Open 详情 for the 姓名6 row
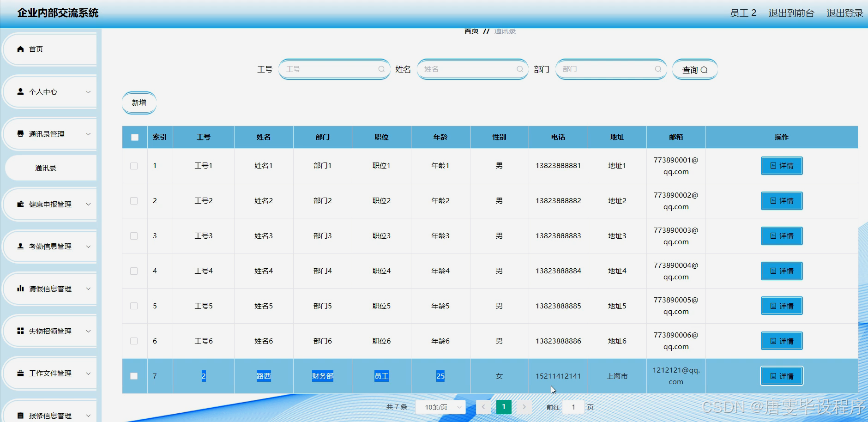868x422 pixels. coord(782,341)
